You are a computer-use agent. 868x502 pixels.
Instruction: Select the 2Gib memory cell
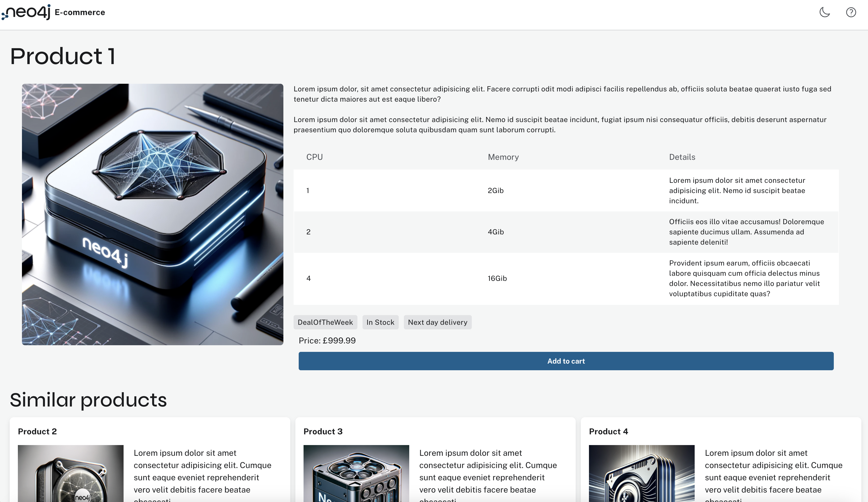(x=496, y=190)
